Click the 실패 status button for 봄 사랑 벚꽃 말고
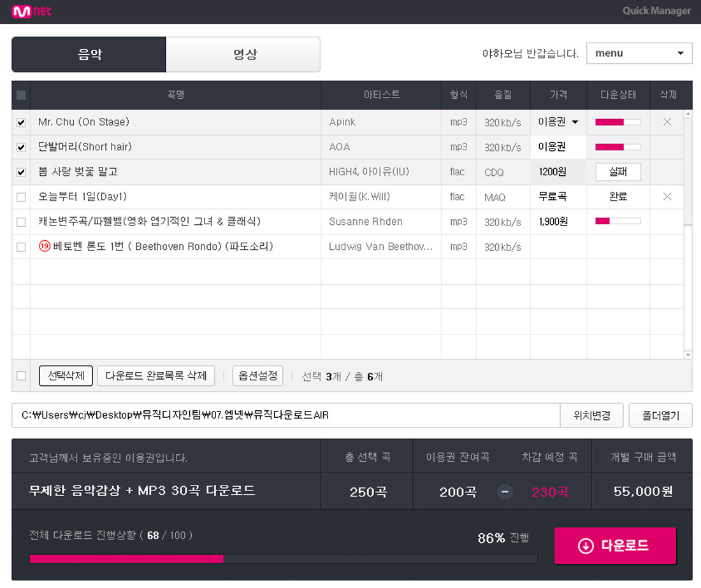Viewport: 701px width, 588px height. click(618, 172)
